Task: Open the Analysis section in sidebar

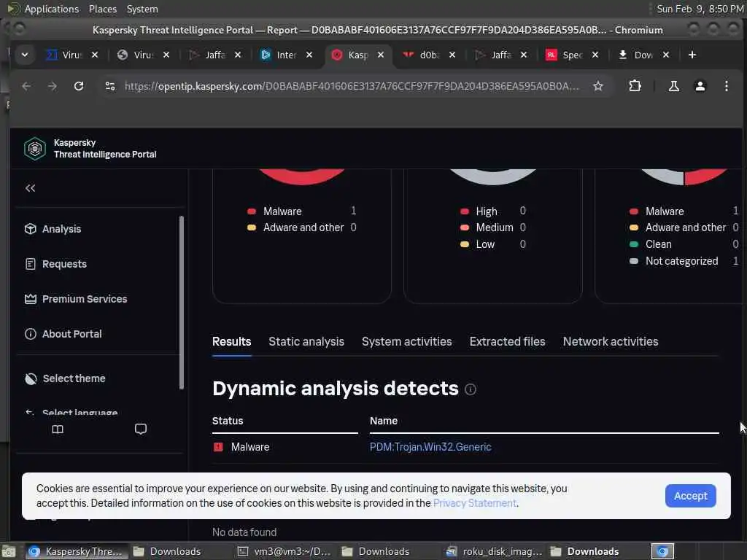Action: (x=53, y=229)
